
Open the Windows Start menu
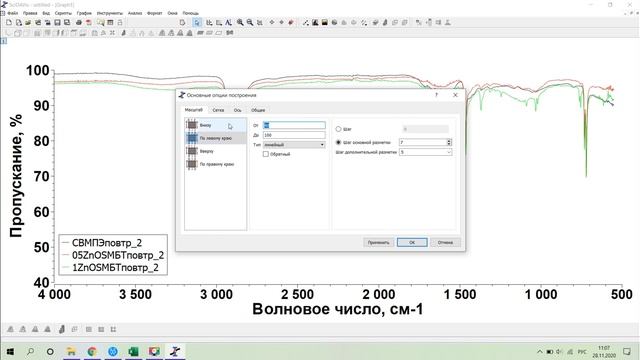pos(10,351)
